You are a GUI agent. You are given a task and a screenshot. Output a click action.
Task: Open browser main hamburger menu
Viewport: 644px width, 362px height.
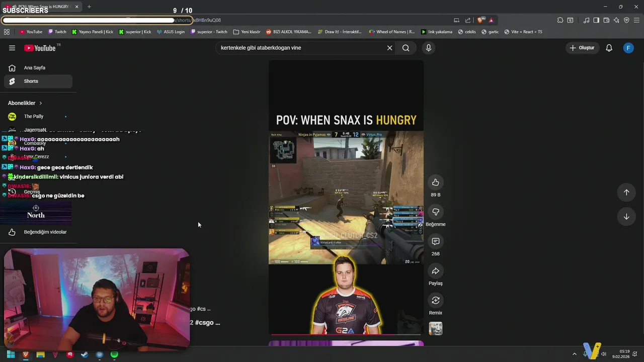(x=636, y=20)
